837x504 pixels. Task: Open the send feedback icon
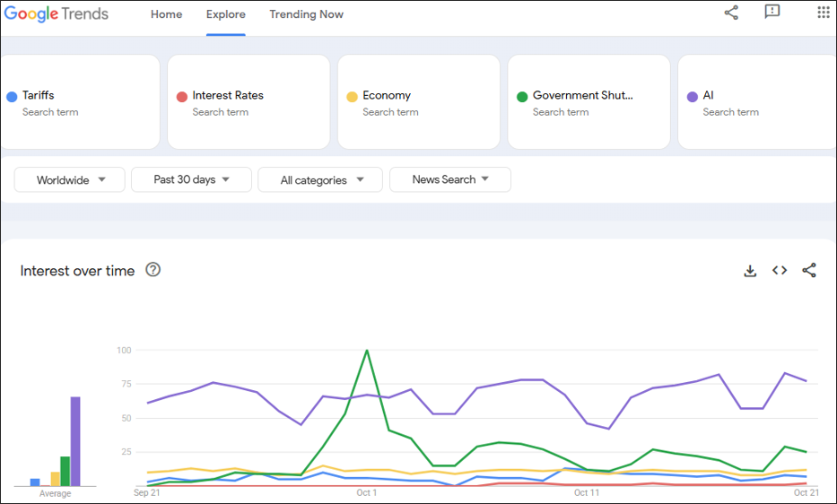coord(772,12)
